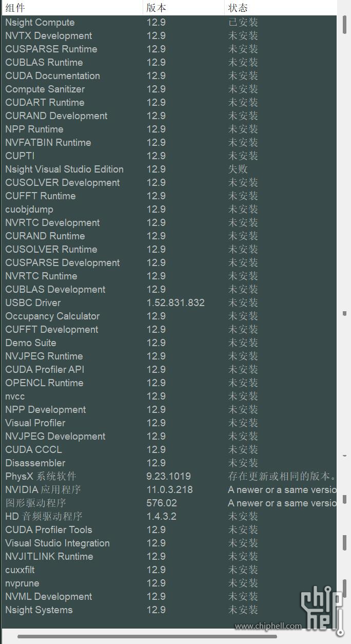Select the nvcc row

click(169, 396)
